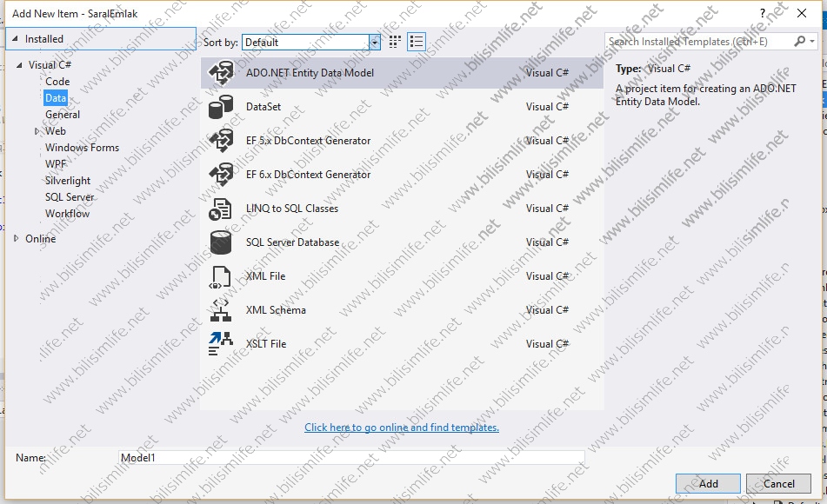Click the DataSet template icon
Screen dimensions: 827x504
[x=221, y=107]
